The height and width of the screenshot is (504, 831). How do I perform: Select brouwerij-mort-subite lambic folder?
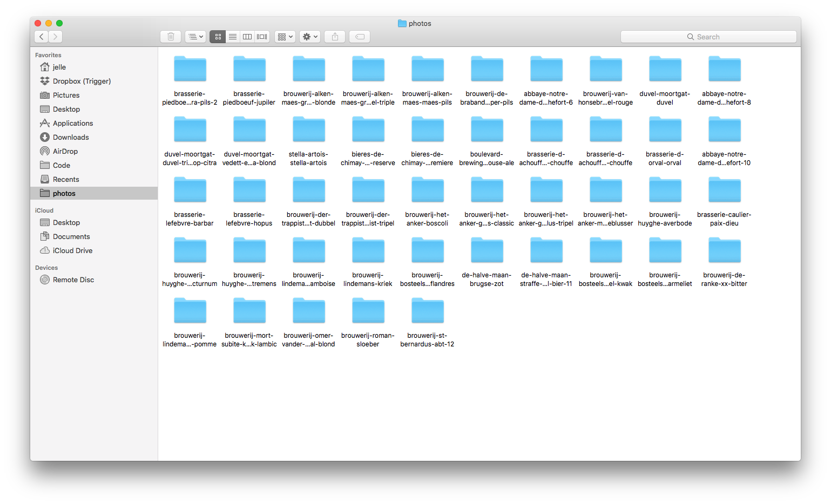[x=249, y=311]
